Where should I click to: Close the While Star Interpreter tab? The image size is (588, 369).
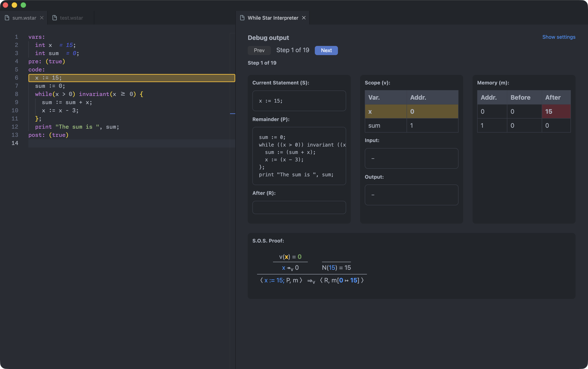pyautogui.click(x=304, y=18)
